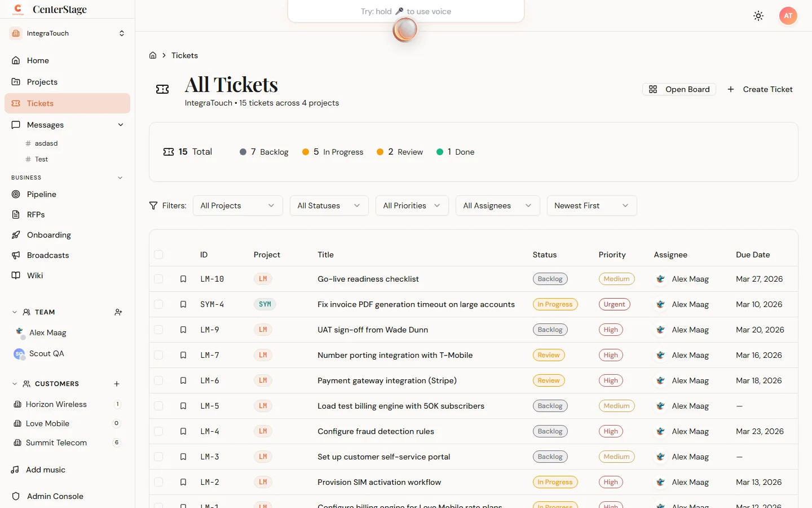Open the Kanban view with Open Board

(x=679, y=89)
